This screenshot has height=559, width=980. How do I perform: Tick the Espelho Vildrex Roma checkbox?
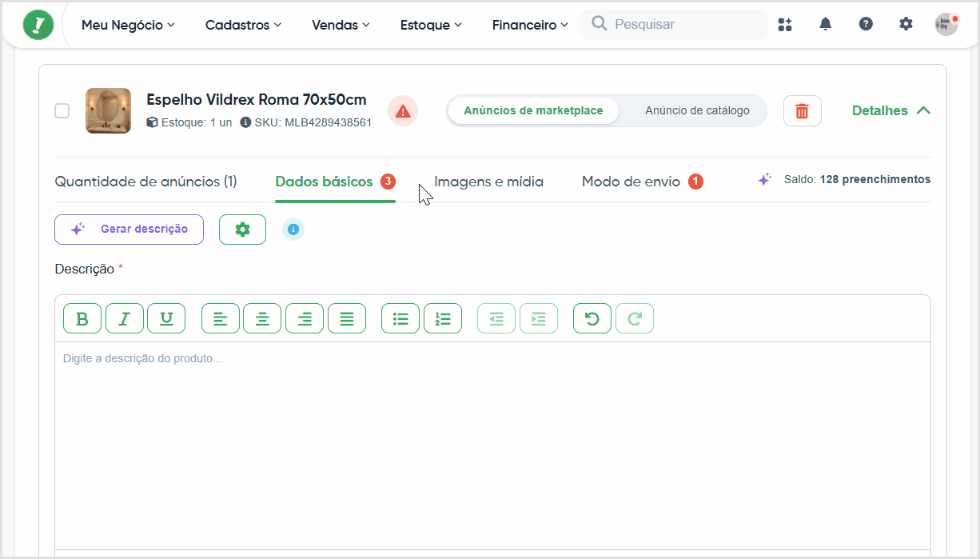tap(62, 110)
